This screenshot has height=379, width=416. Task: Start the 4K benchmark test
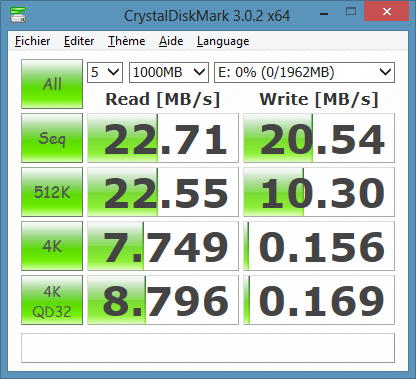coord(52,246)
